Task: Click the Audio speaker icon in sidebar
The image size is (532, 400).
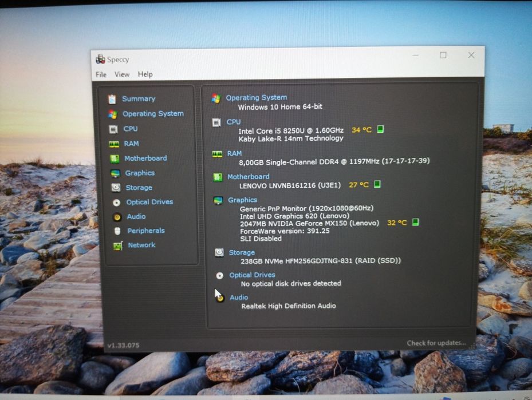Action: click(x=117, y=217)
